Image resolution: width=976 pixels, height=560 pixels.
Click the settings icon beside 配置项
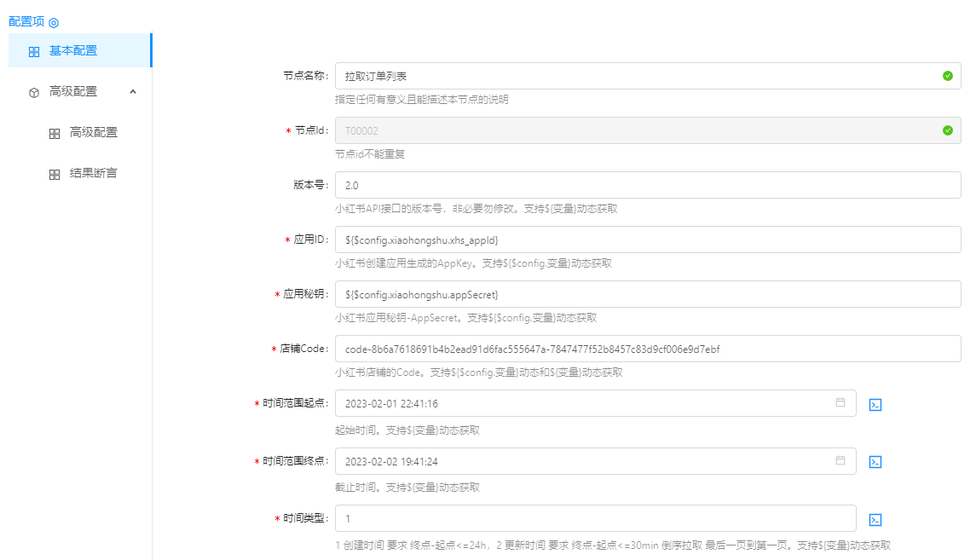pos(54,22)
